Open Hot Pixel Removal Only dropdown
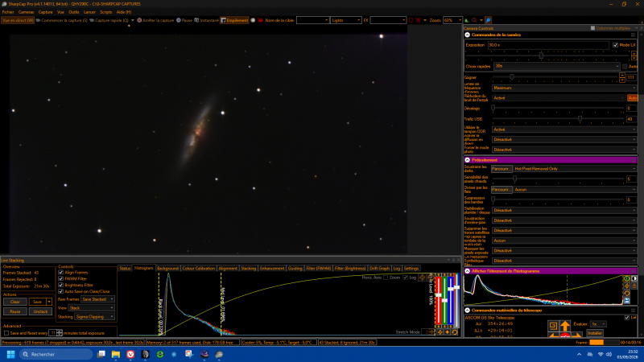 coord(575,169)
